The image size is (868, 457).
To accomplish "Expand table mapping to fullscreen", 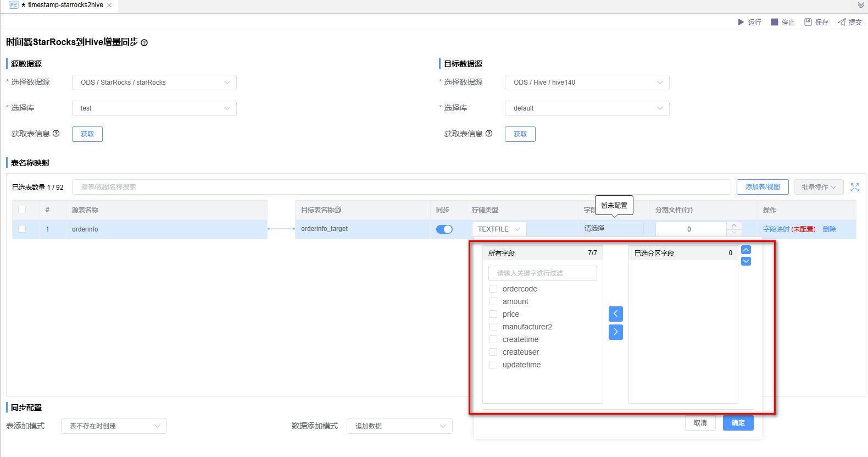I will (855, 188).
